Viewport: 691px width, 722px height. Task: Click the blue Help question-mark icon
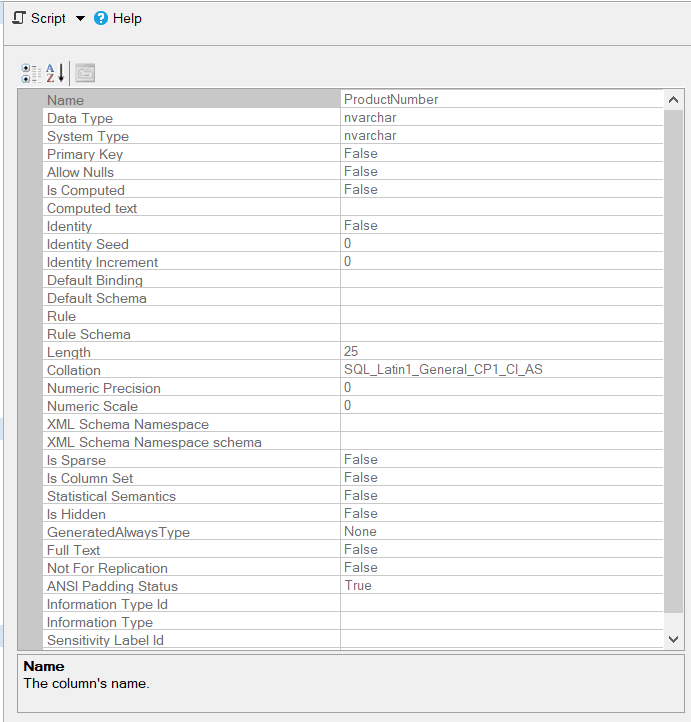pos(101,18)
